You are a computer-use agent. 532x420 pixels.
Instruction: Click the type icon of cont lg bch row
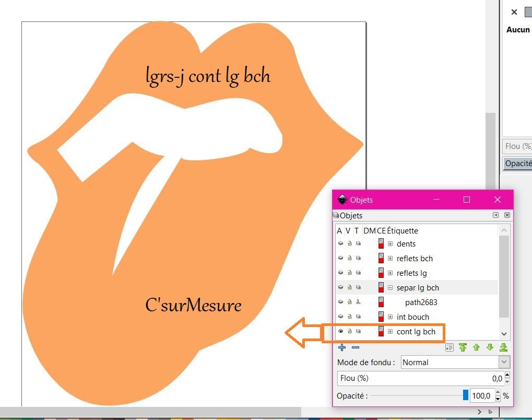coord(358,331)
